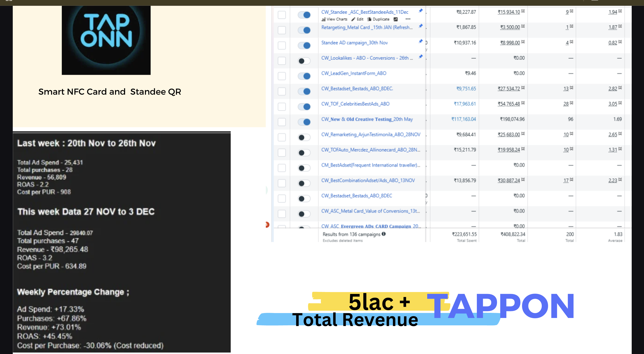
Task: Click the pin icon beside CW_Lookalikes campaign
Action: 421,56
